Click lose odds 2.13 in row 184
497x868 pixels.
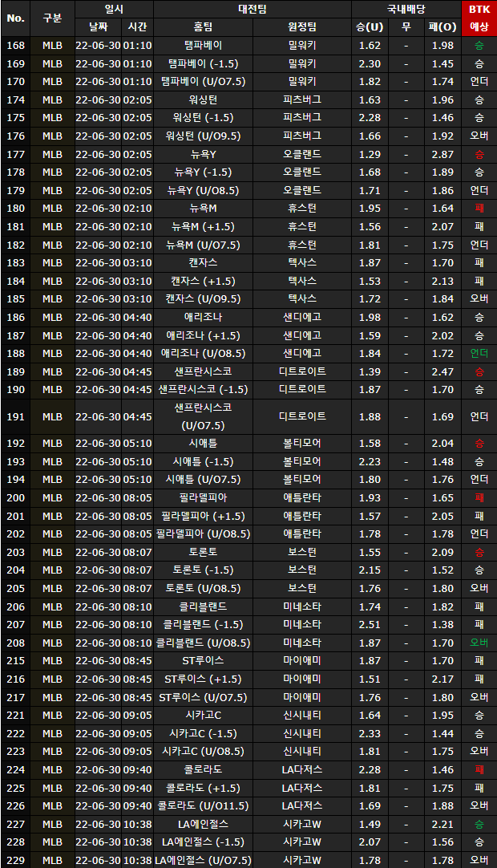coord(442,282)
